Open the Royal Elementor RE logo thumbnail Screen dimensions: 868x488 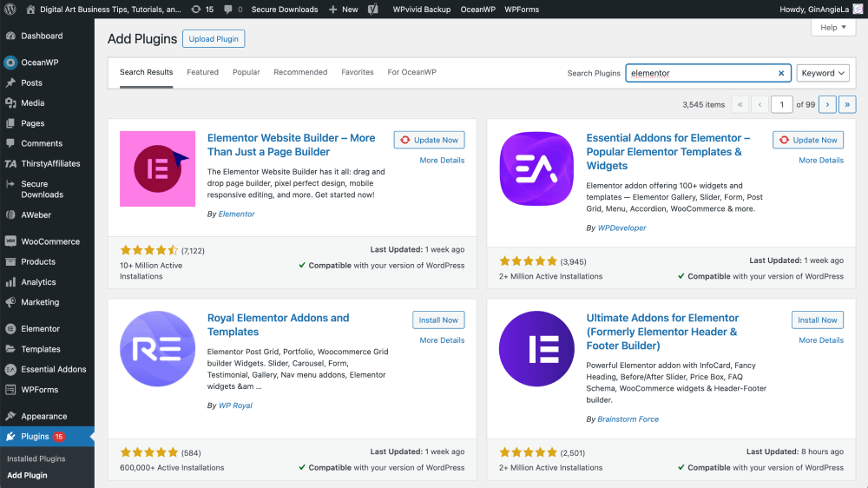click(158, 349)
